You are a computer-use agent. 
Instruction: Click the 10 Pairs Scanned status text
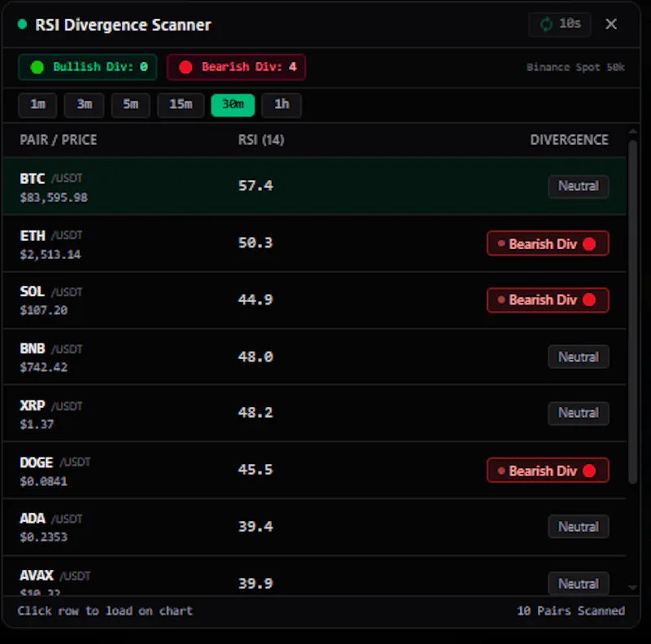point(571,611)
